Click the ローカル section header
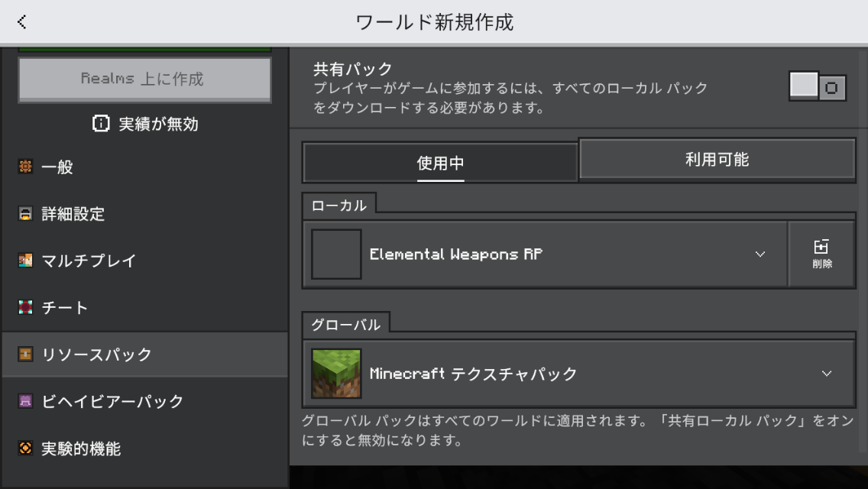The image size is (868, 489). point(339,206)
